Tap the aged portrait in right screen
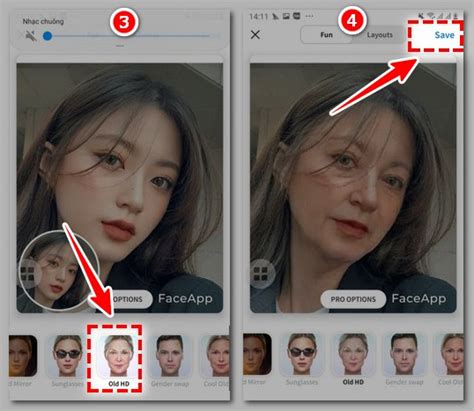 pos(353,188)
